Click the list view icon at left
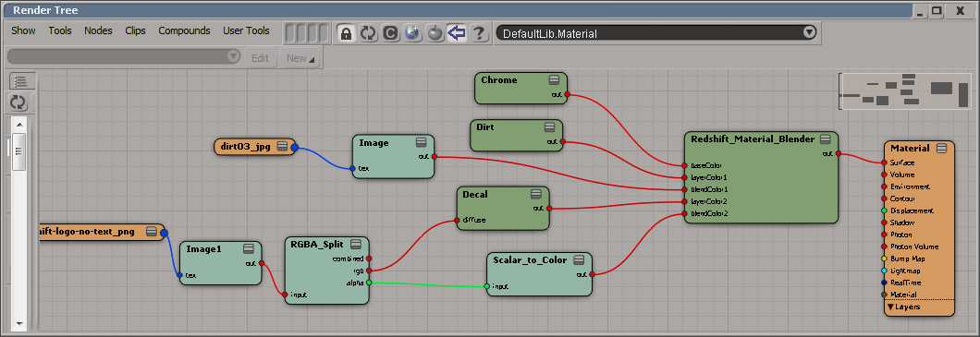Image resolution: width=980 pixels, height=337 pixels. coord(20,81)
